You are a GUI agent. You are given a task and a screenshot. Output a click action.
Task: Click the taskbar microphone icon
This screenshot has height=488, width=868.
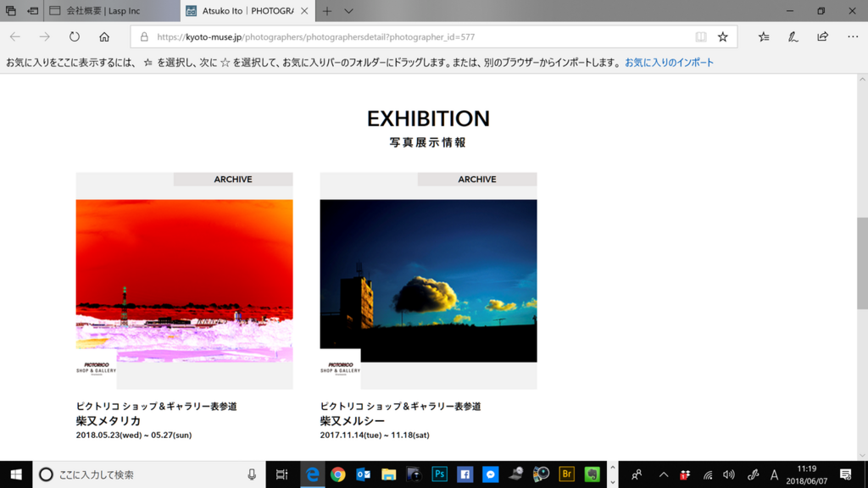(252, 474)
